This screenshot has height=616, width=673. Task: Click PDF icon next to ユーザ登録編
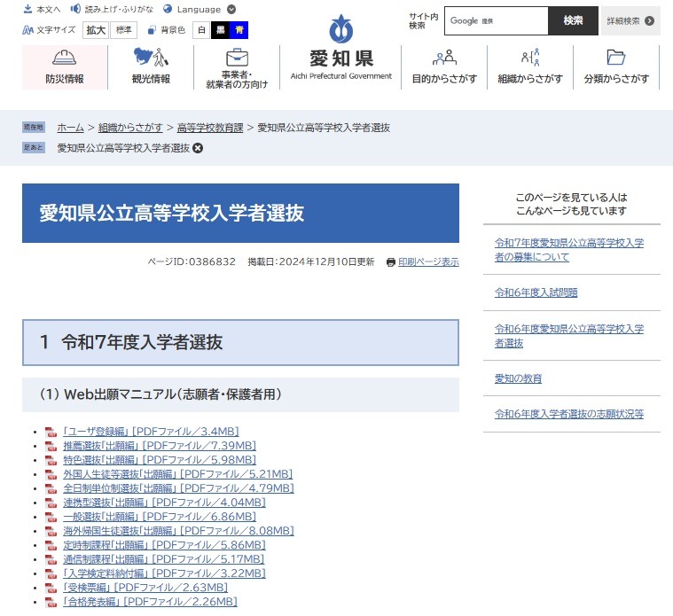click(x=51, y=432)
